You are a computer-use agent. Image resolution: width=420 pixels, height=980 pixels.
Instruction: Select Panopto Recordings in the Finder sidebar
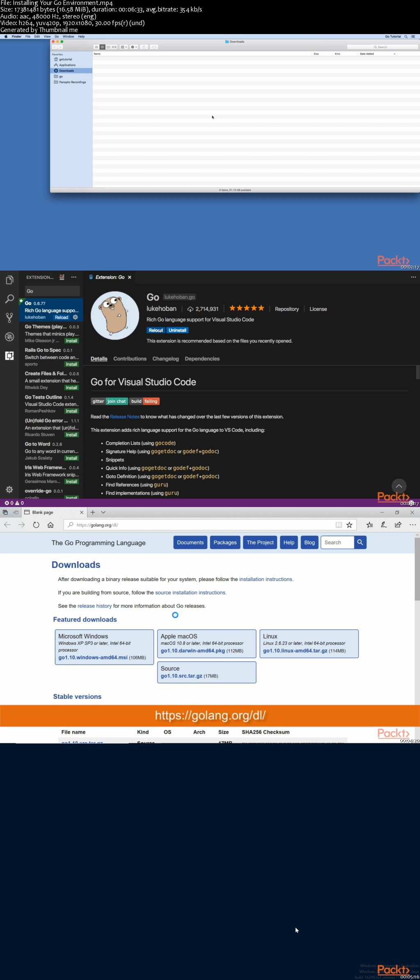(x=72, y=82)
